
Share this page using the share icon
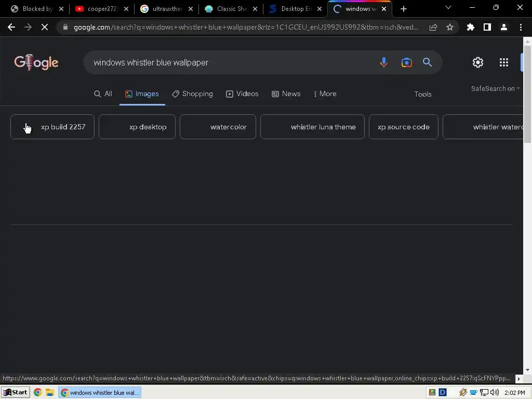pos(433,27)
